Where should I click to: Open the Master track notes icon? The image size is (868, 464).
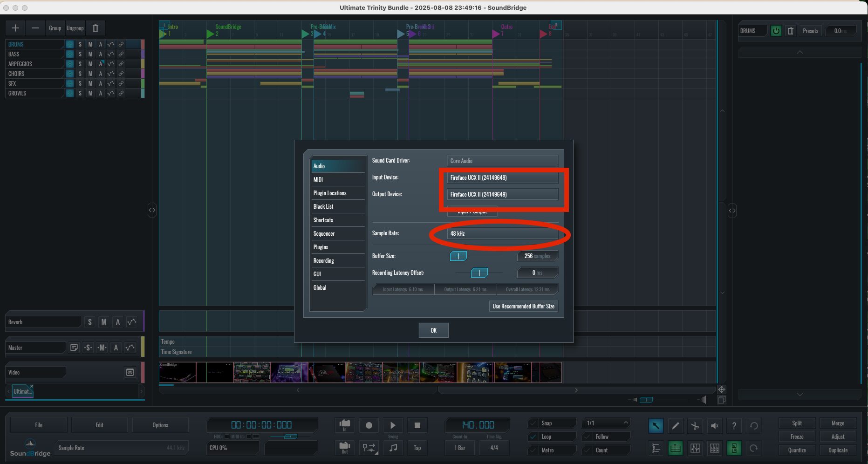point(74,348)
